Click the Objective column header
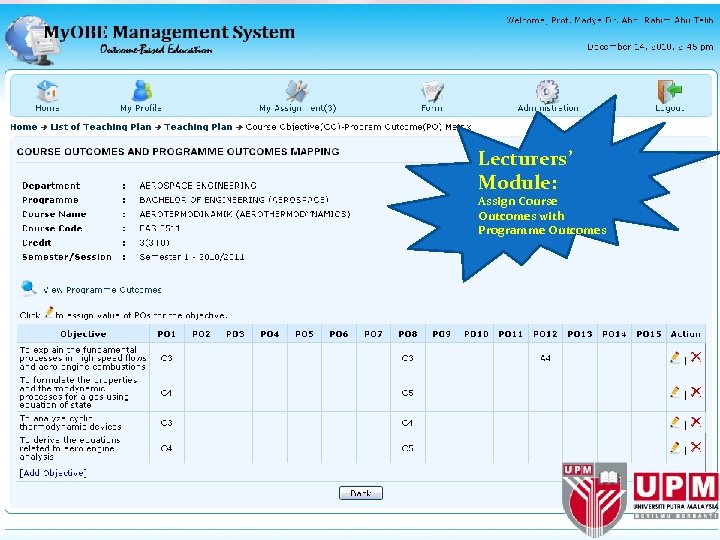 tap(83, 334)
